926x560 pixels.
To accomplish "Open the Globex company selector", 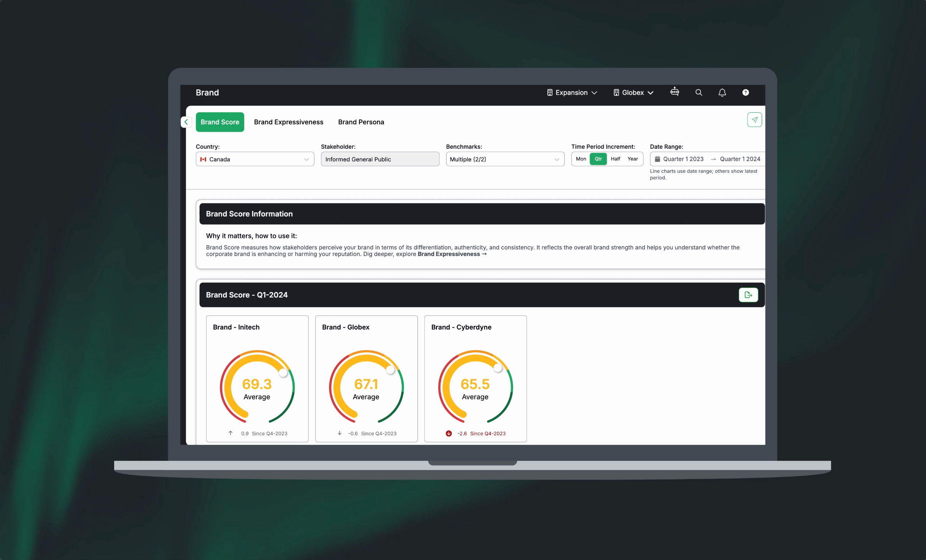I will [x=633, y=93].
